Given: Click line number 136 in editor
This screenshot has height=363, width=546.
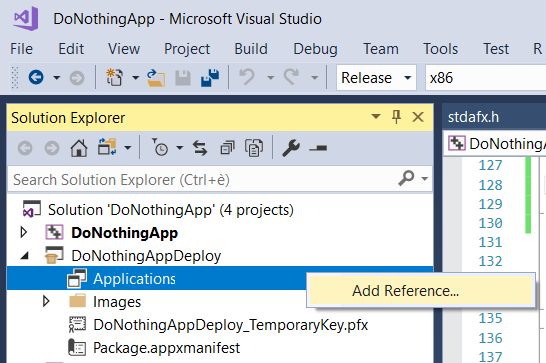Looking at the screenshot, I should click(x=490, y=338).
